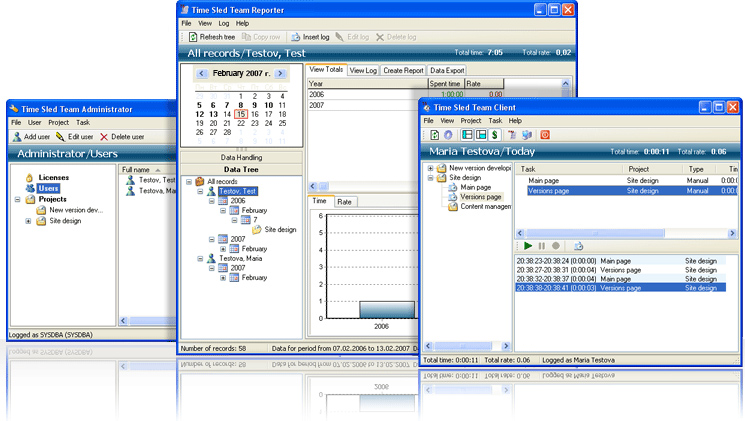Select All records node in Reporter Data Tree
The width and height of the screenshot is (745, 421).
[x=222, y=182]
